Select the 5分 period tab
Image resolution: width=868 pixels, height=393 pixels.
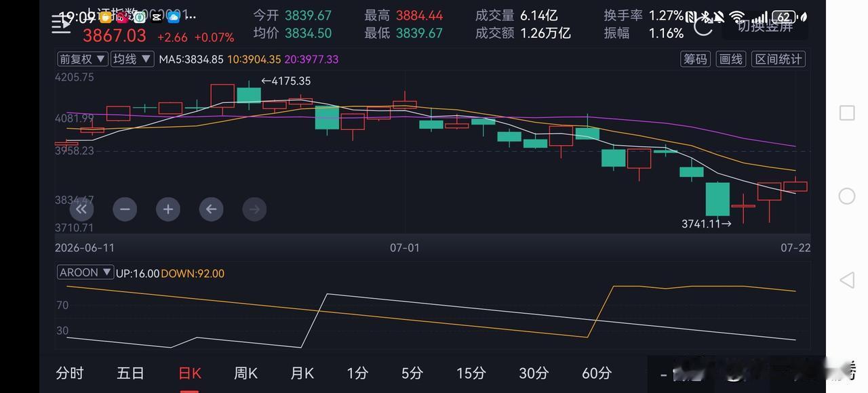coord(412,373)
